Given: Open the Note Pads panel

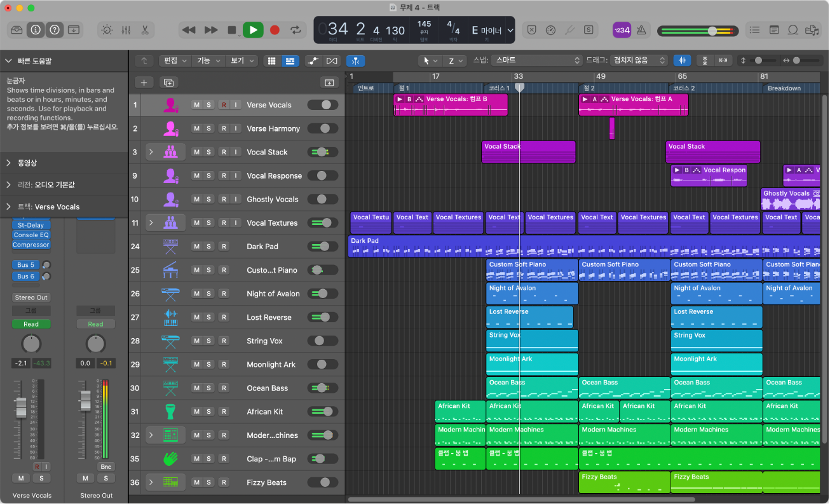Looking at the screenshot, I should pyautogui.click(x=773, y=30).
